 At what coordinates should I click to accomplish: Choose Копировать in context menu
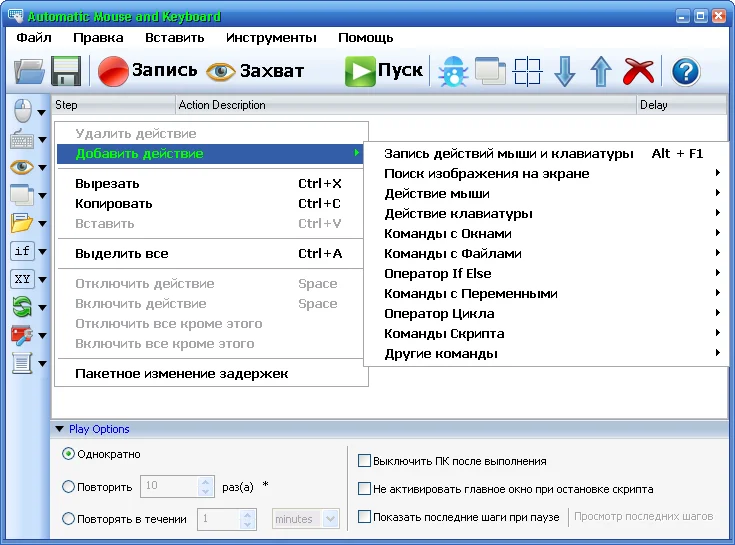click(x=210, y=204)
